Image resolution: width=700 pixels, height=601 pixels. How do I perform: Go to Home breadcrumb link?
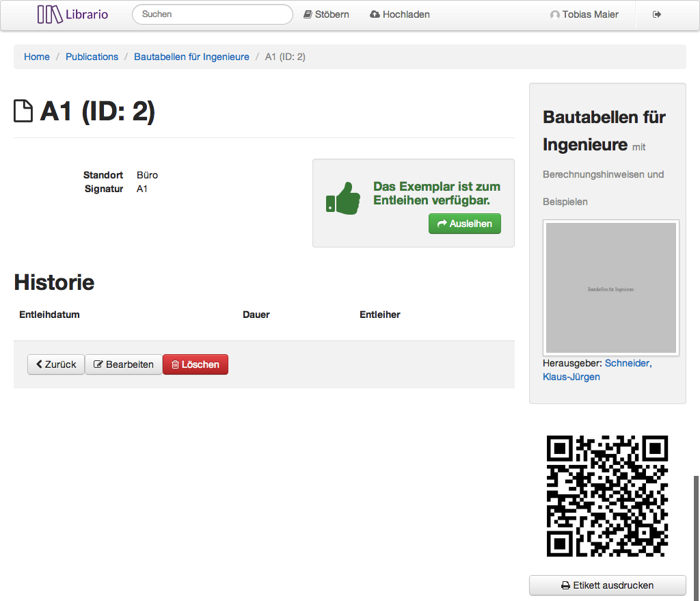(x=37, y=57)
